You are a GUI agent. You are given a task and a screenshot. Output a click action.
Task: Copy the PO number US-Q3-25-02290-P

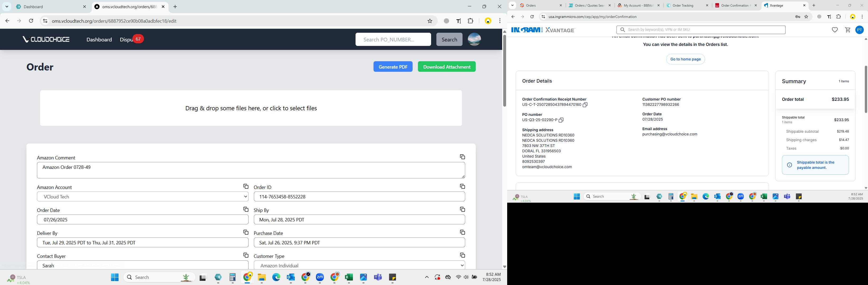(x=561, y=120)
